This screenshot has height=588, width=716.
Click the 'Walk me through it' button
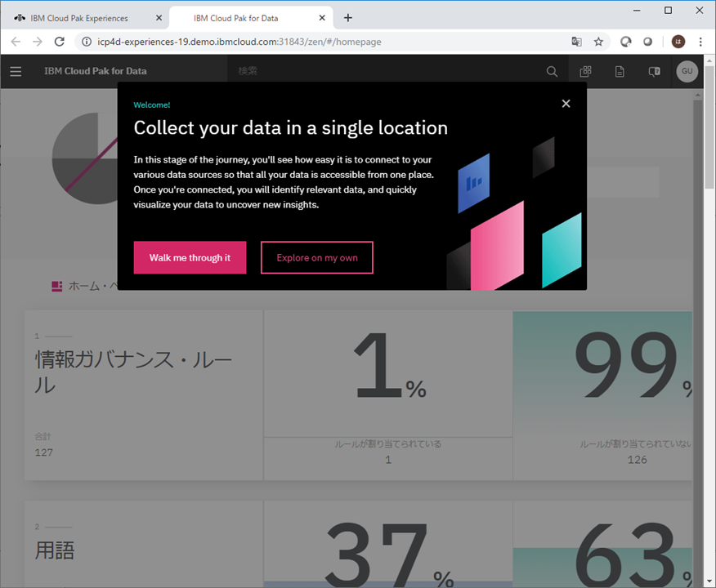tap(190, 257)
